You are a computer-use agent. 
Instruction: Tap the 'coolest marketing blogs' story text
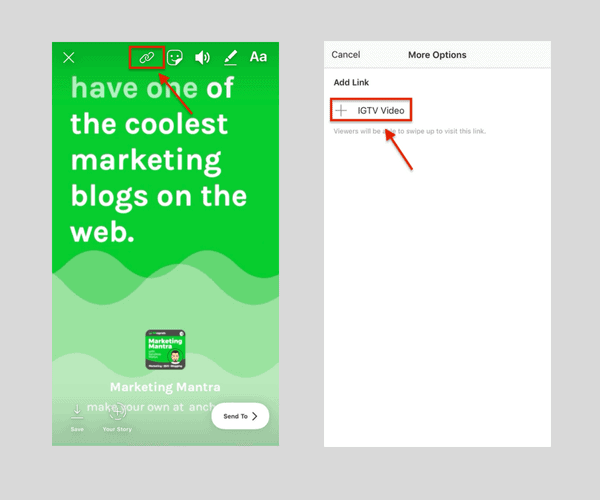(x=159, y=159)
